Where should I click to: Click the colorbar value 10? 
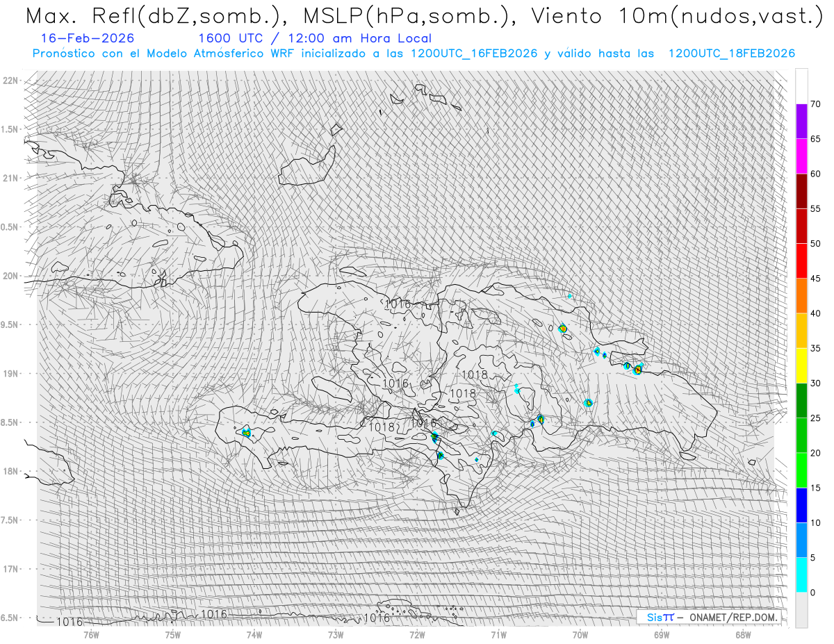point(815,523)
